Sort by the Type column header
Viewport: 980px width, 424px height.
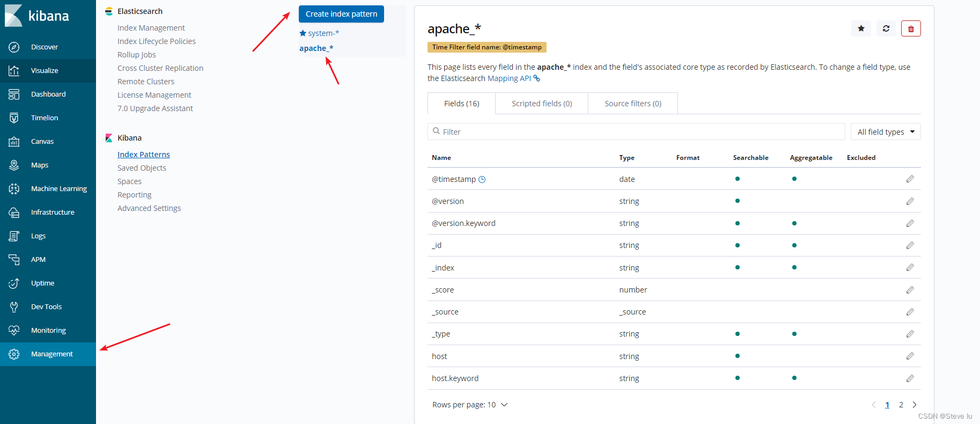pos(627,158)
